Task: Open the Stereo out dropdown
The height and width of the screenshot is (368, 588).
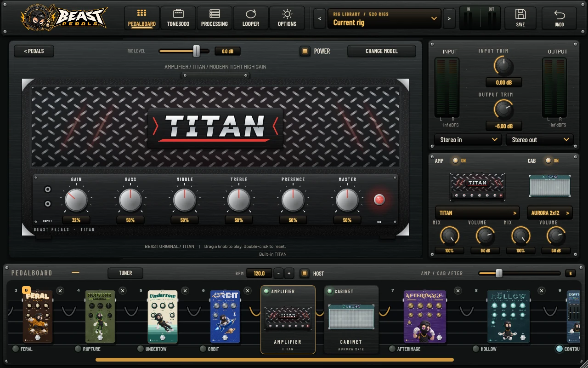Action: (x=539, y=140)
